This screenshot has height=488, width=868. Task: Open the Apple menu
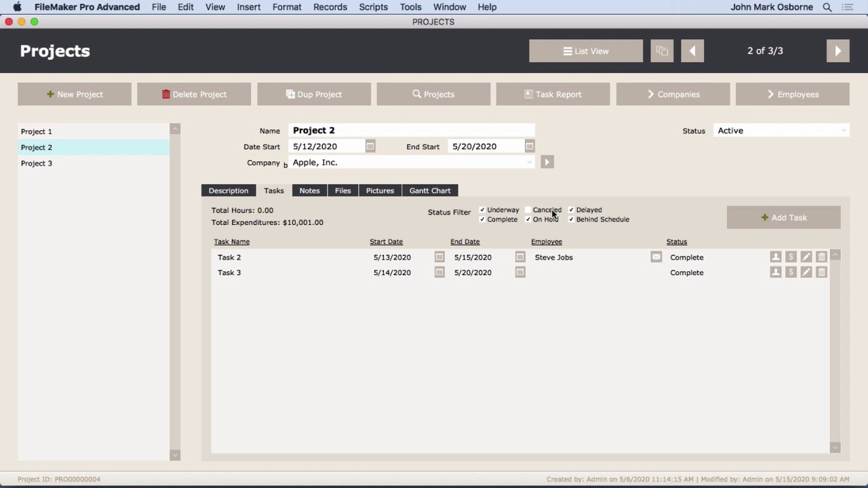pyautogui.click(x=17, y=7)
